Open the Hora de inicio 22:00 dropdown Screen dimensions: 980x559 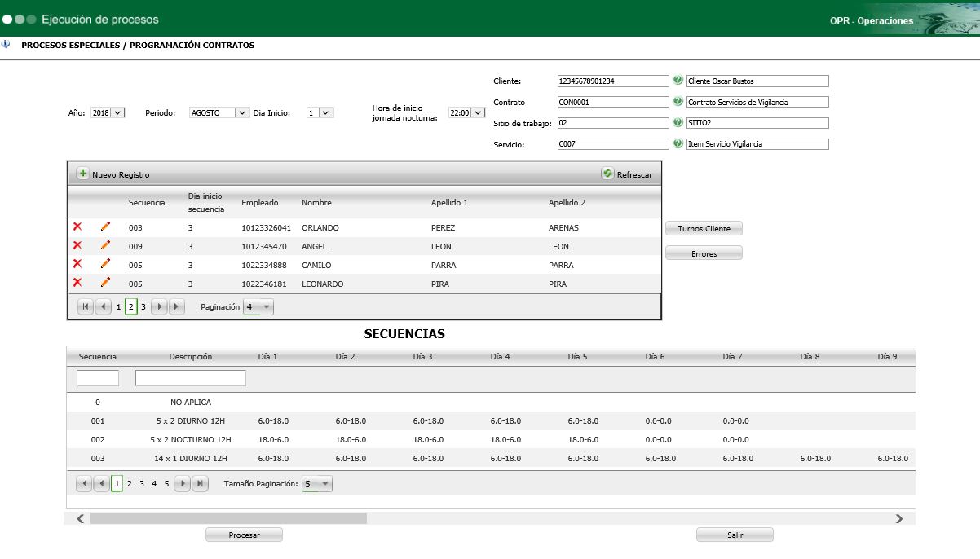460,113
